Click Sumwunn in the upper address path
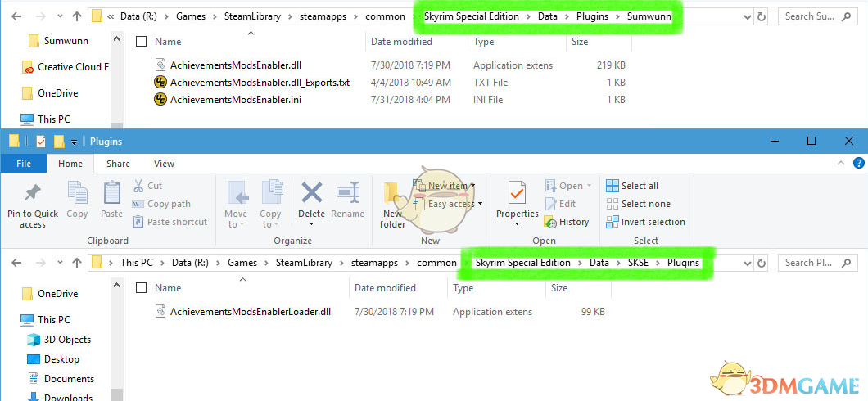 (649, 16)
